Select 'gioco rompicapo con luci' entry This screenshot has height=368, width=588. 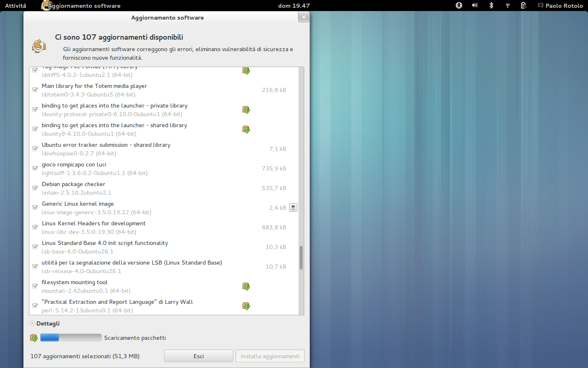click(74, 164)
